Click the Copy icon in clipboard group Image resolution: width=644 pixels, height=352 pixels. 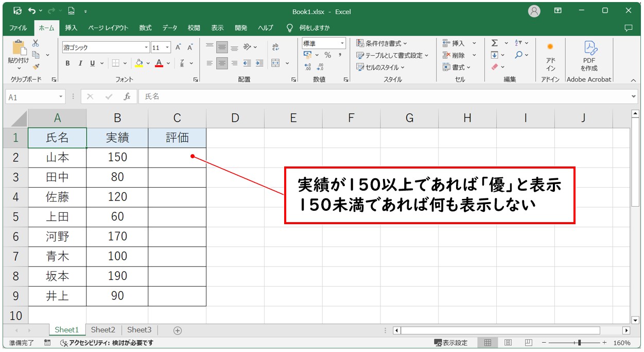(x=36, y=55)
